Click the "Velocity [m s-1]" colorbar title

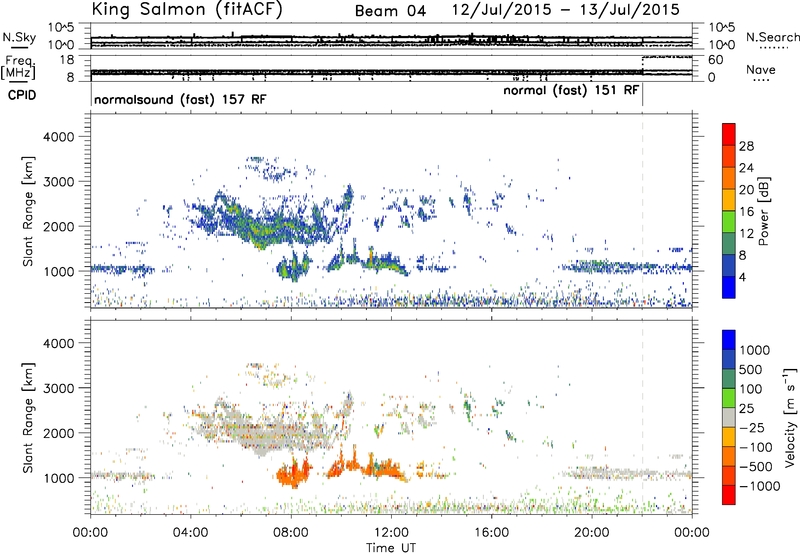pos(790,417)
